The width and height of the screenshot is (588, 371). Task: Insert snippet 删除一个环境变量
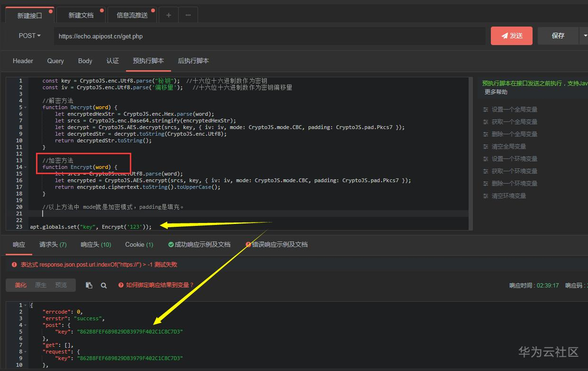coord(515,183)
